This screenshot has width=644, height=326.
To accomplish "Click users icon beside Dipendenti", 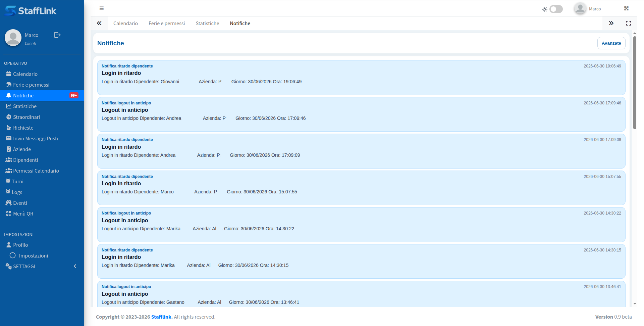I will tap(9, 160).
